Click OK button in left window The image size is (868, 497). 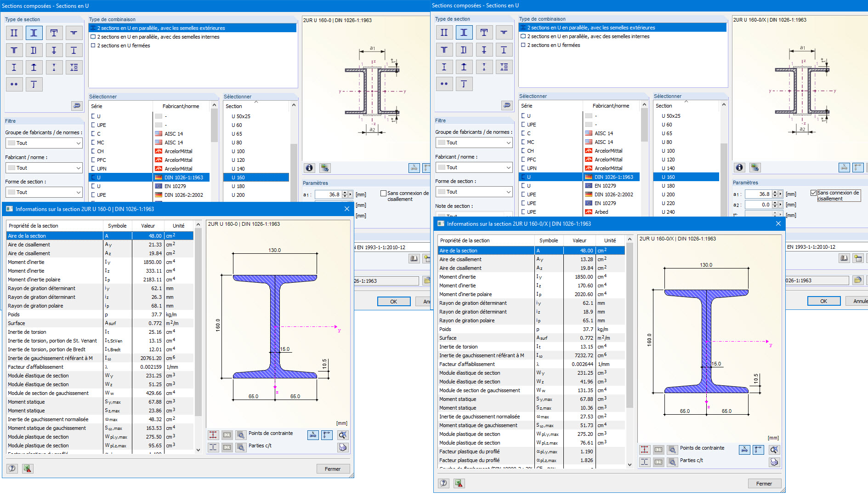coord(394,302)
